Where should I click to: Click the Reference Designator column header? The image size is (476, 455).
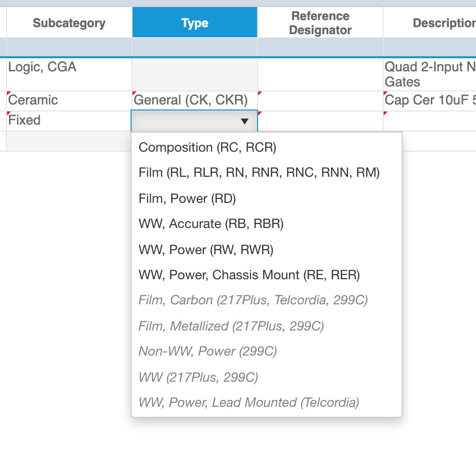point(320,23)
